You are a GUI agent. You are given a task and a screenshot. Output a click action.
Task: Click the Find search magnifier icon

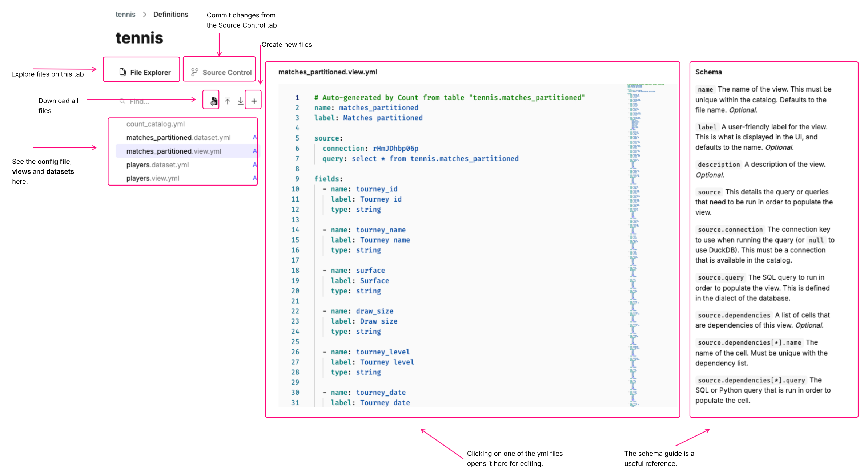[x=122, y=101]
